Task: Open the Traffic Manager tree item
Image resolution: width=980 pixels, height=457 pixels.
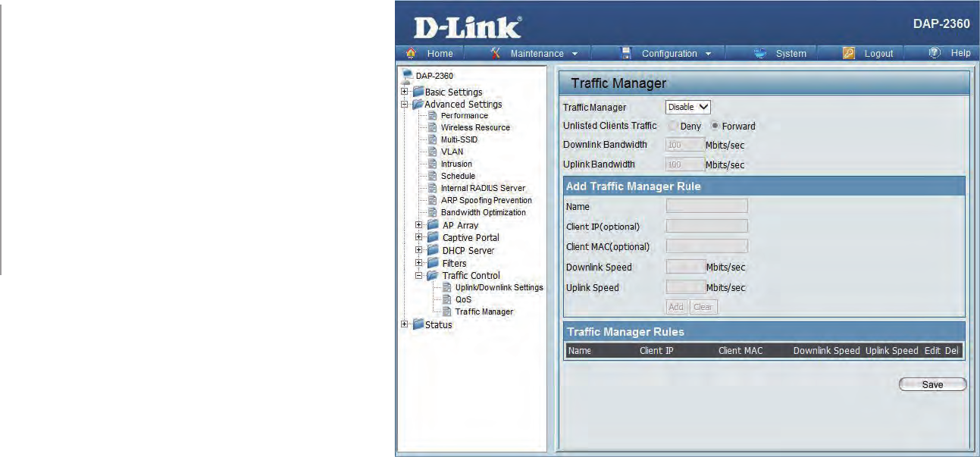Action: click(484, 311)
